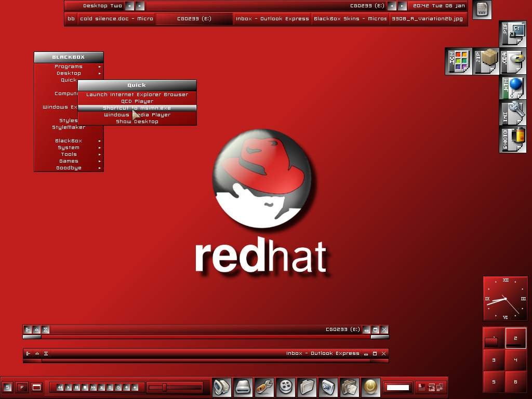Viewport: 532px width, 399px height.
Task: Toggle the F button in bottom bar
Action: click(22, 387)
